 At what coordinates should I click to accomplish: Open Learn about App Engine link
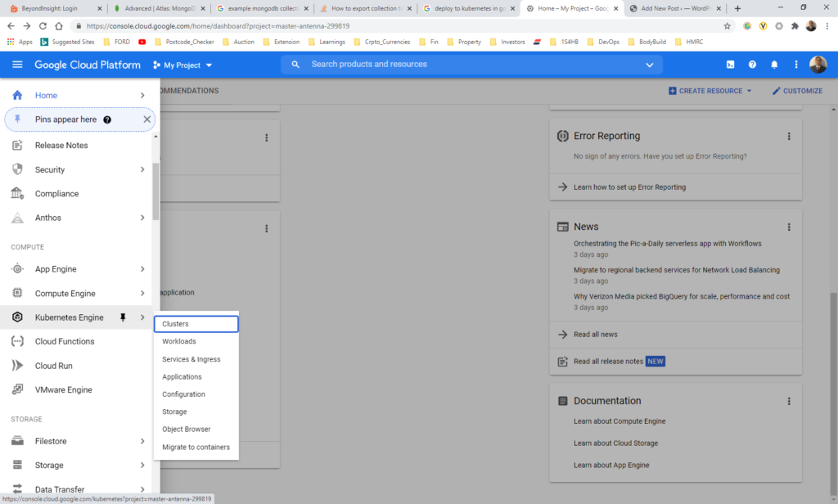611,465
